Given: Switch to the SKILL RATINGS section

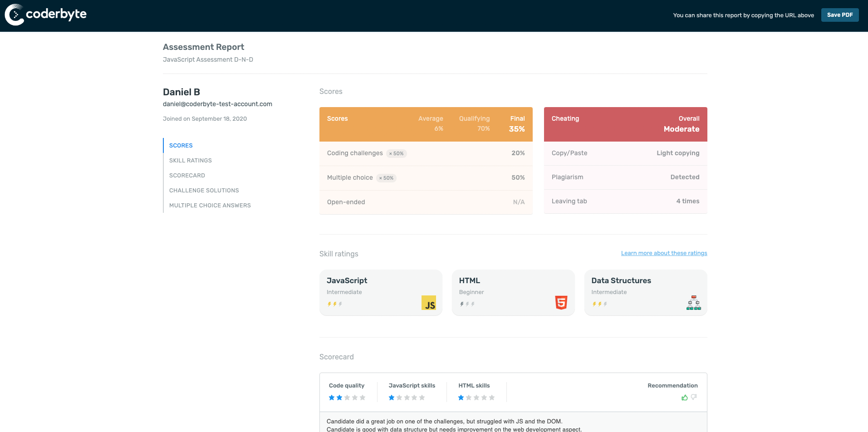Looking at the screenshot, I should pos(191,160).
